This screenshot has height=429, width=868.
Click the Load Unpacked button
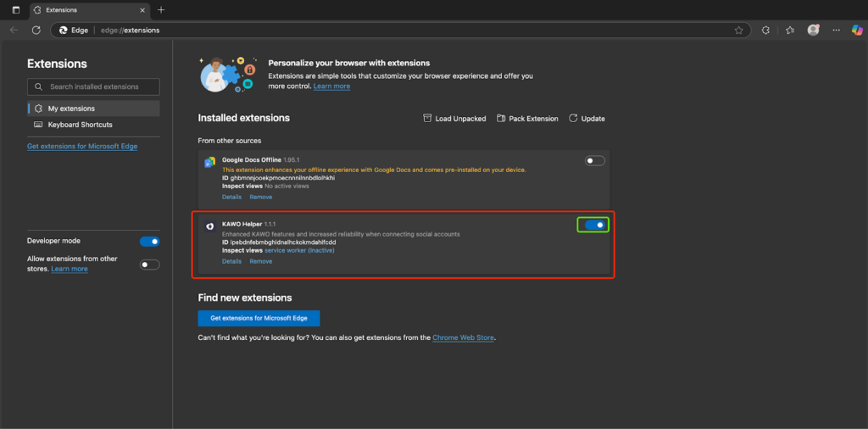tap(454, 119)
